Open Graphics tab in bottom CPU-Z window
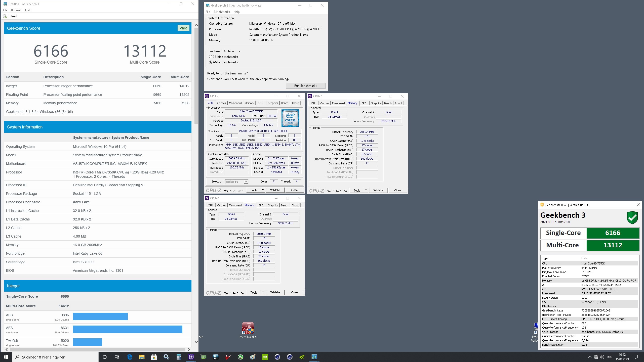Screen dimensions: 644x362 coord(273,205)
